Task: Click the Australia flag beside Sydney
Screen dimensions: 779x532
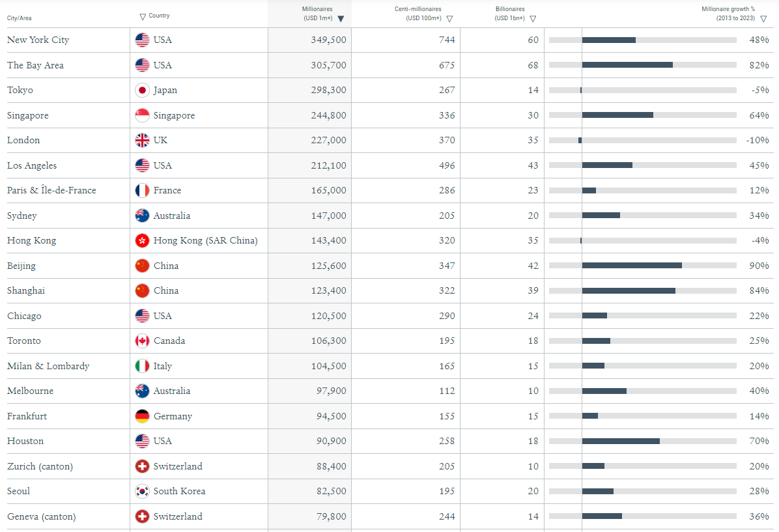Action: point(142,216)
